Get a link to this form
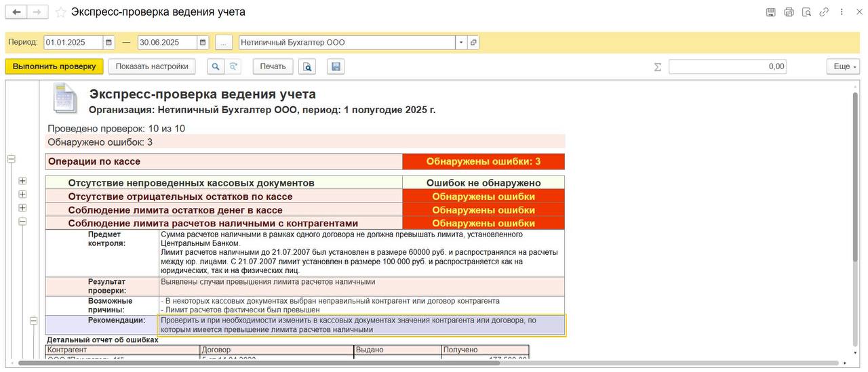 tap(824, 12)
